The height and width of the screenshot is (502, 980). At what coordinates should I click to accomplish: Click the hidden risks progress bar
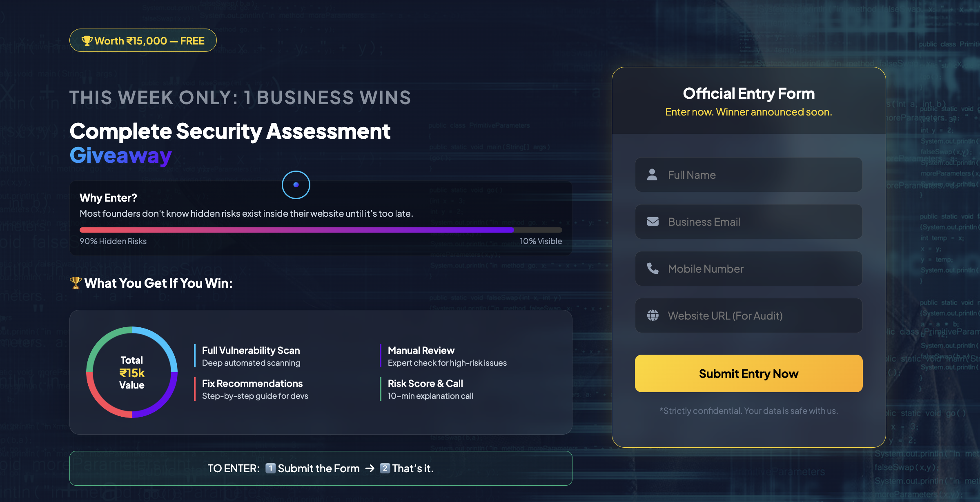tap(321, 230)
